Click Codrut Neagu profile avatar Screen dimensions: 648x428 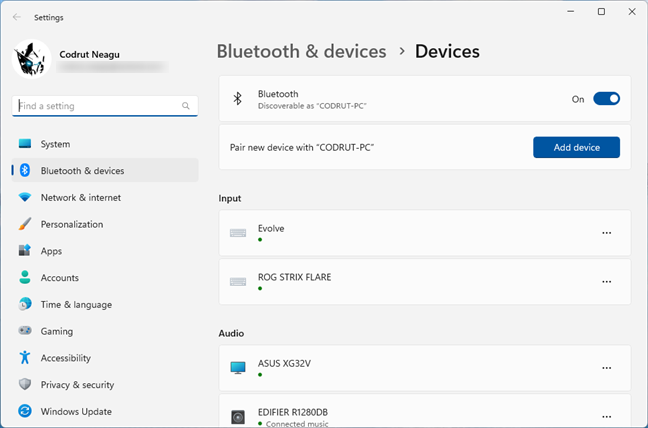(31, 59)
